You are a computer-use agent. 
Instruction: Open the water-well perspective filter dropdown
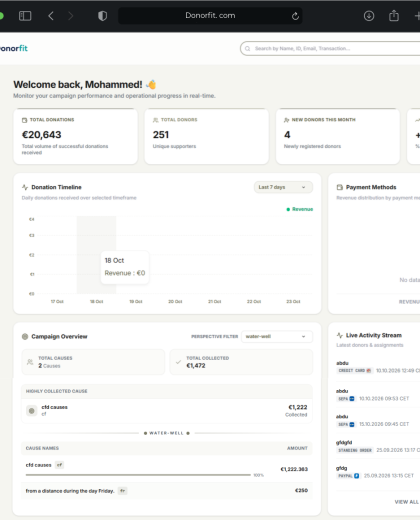click(277, 337)
